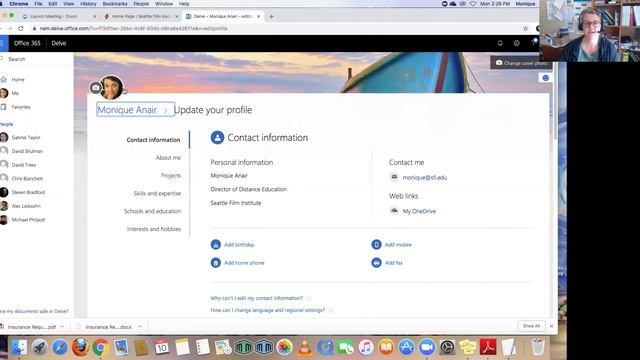
Task: Click the email envelope icon under Contact me
Action: (394, 177)
